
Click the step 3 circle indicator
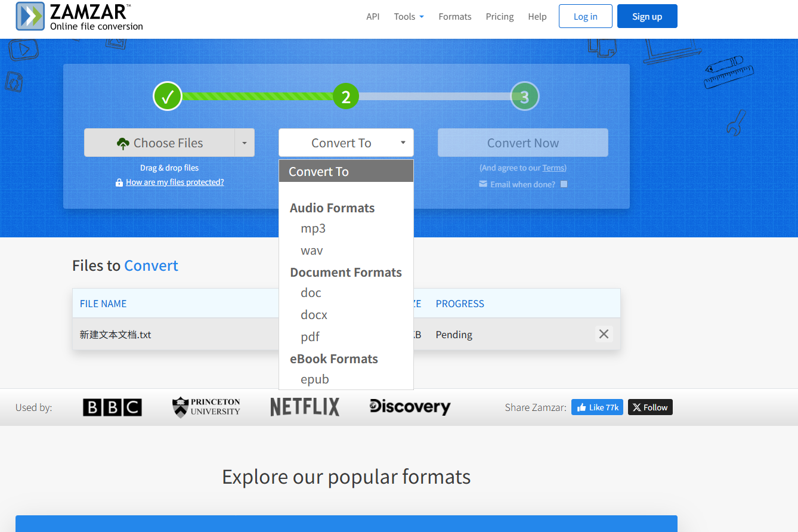pyautogui.click(x=524, y=97)
